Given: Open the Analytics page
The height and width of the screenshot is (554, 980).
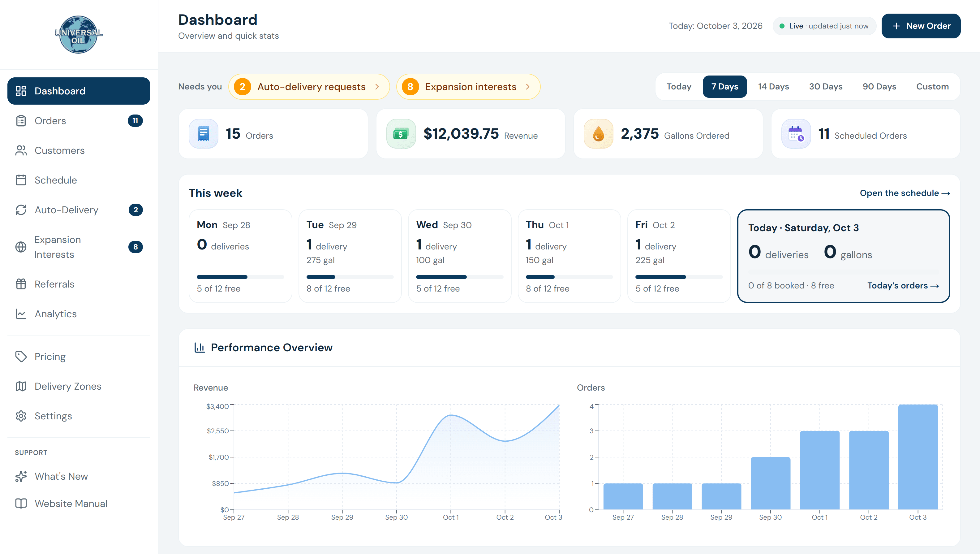Looking at the screenshot, I should pyautogui.click(x=79, y=314).
